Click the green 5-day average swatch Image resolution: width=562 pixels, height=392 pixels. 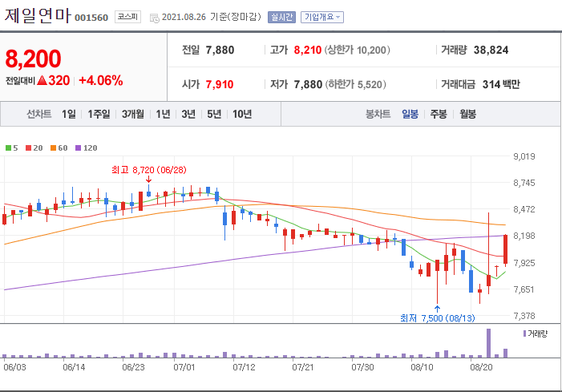coord(8,148)
